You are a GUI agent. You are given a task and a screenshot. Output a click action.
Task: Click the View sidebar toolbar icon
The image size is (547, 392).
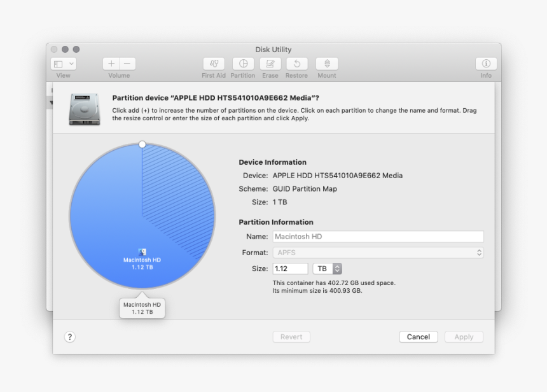[59, 64]
